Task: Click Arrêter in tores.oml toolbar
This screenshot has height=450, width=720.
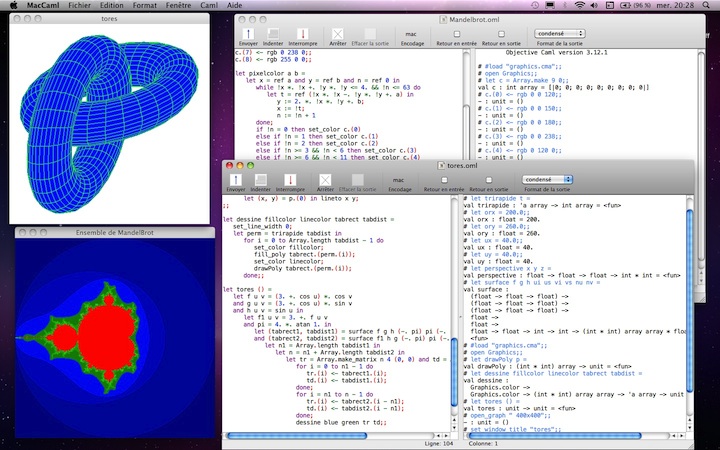Action: [x=325, y=182]
